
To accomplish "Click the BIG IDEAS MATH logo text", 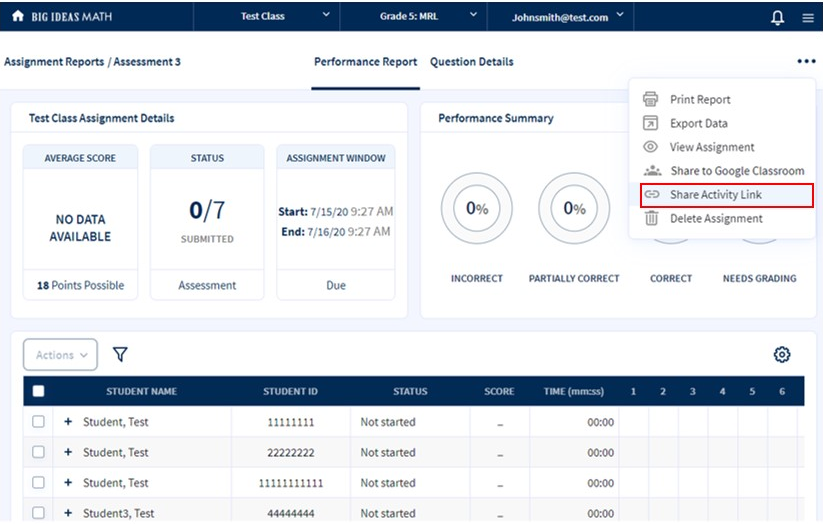I will pyautogui.click(x=71, y=17).
